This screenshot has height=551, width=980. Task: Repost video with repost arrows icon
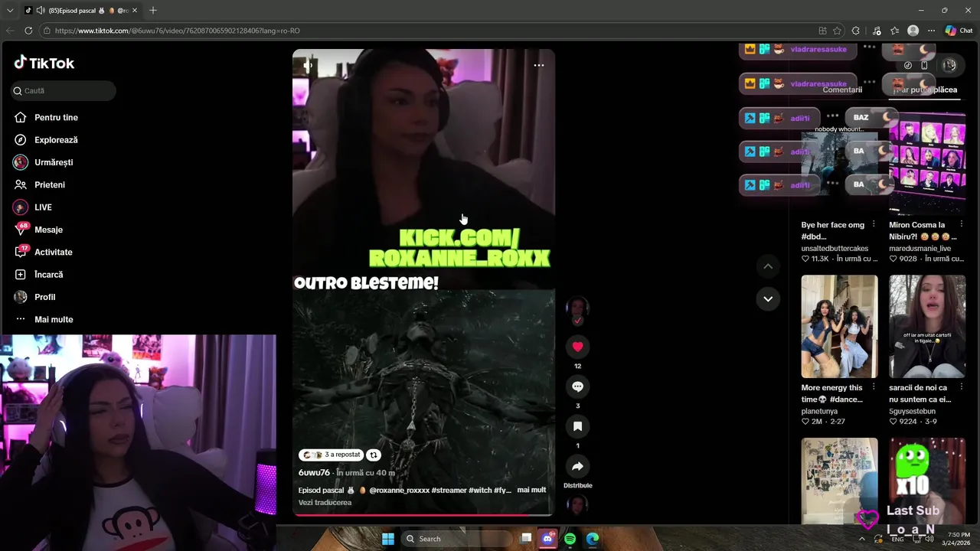(x=374, y=455)
